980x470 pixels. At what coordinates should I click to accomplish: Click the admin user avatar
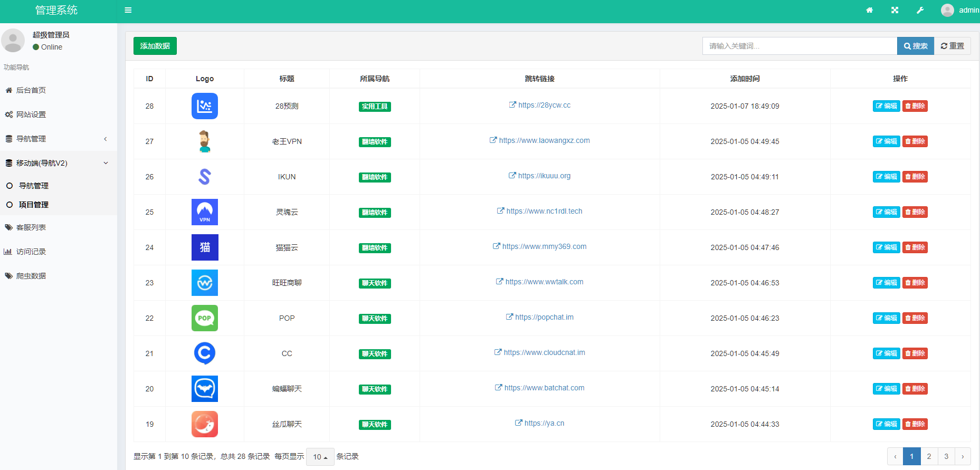947,10
